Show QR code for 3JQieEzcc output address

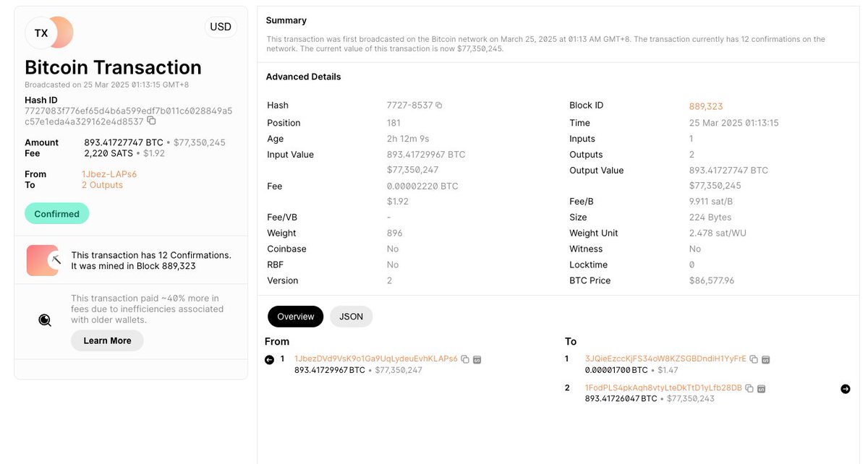766,359
